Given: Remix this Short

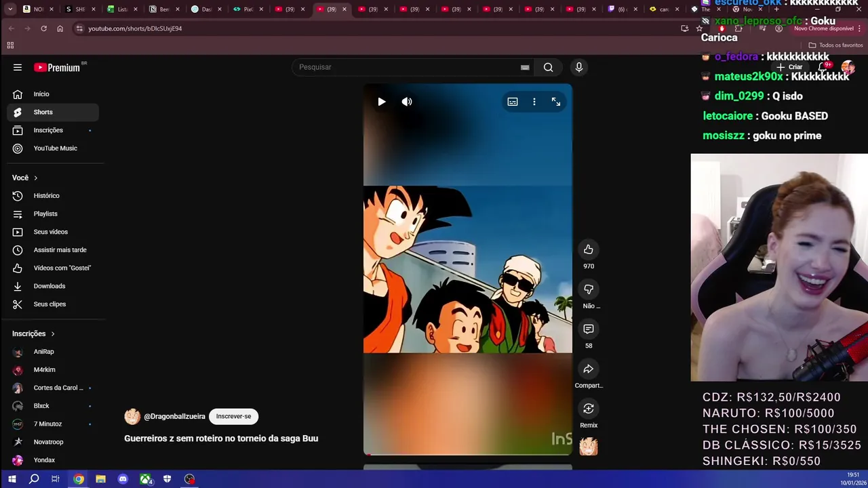Looking at the screenshot, I should [589, 409].
